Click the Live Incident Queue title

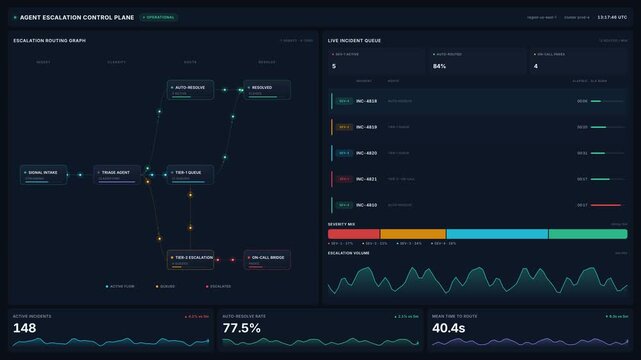(354, 40)
